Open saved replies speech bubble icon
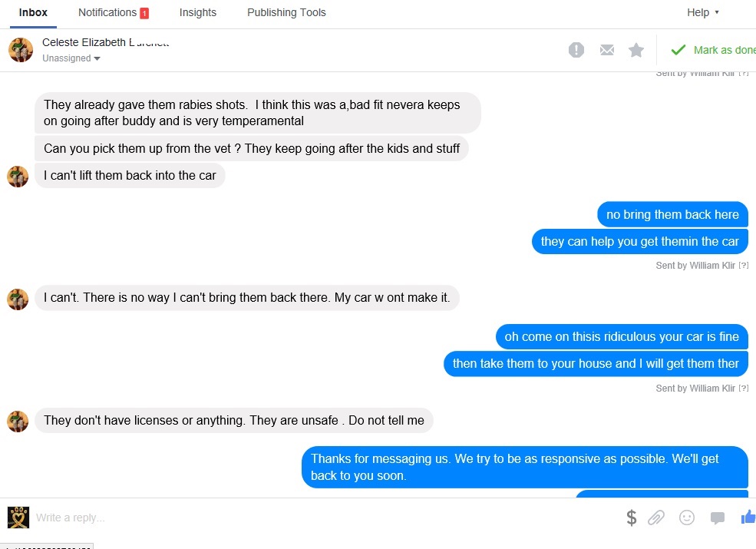 pos(718,518)
